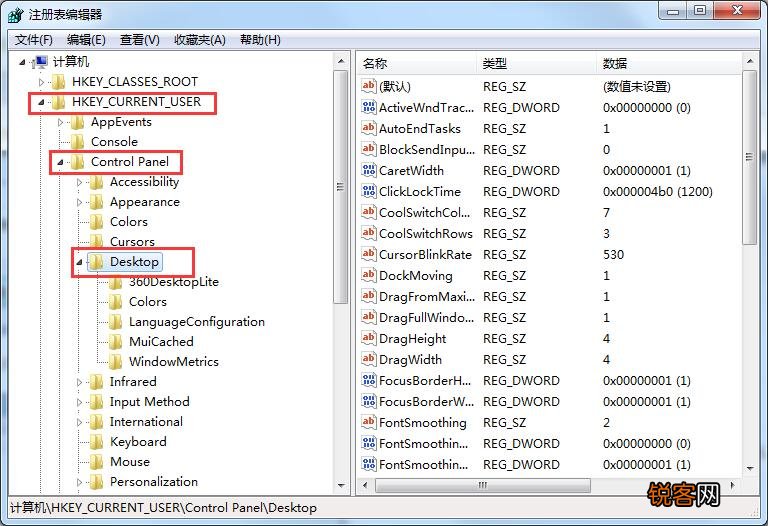Click the 360DesktopLite folder icon
The width and height of the screenshot is (768, 526).
click(x=116, y=282)
